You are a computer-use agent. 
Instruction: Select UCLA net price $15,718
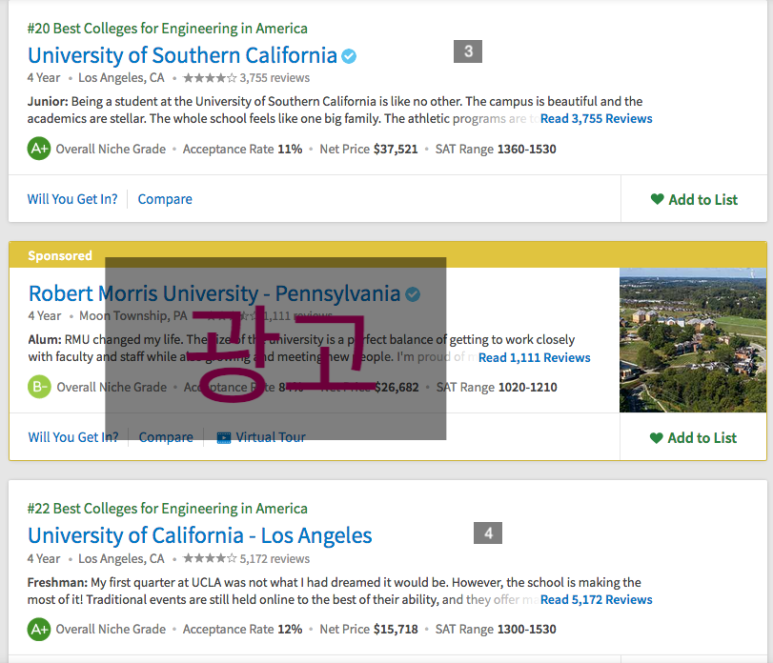369,629
